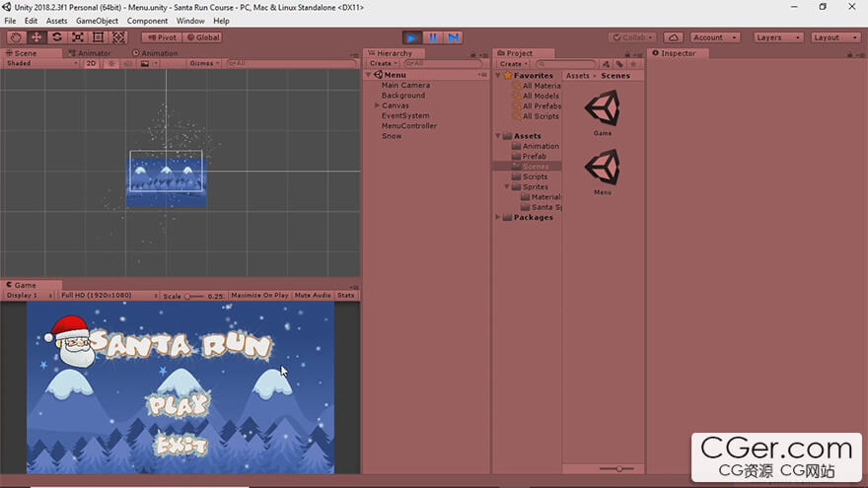The image size is (868, 488).
Task: Toggle Mute Audio in Game view
Action: (313, 296)
